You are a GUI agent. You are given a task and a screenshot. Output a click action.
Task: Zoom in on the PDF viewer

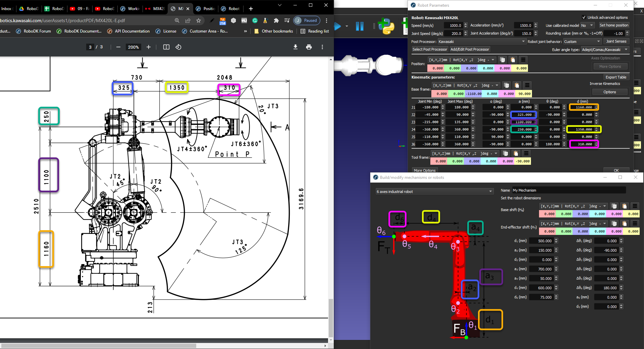pos(149,47)
